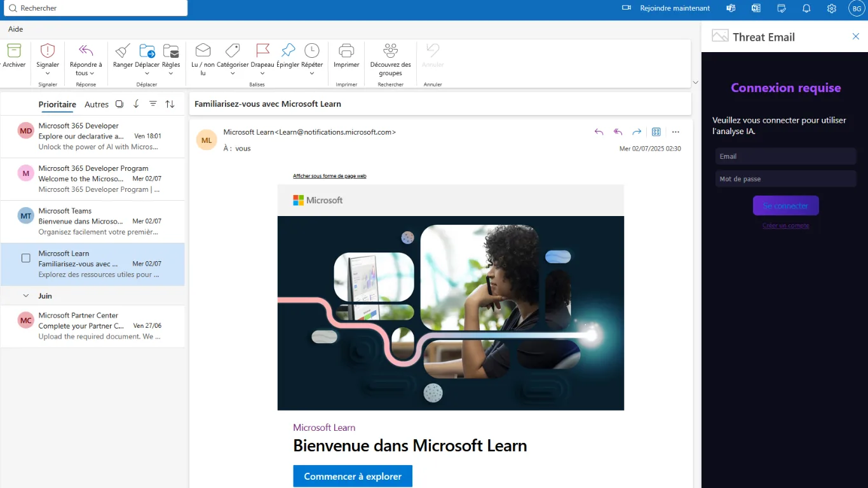Switch to the Autres tab
868x488 pixels.
tap(97, 104)
